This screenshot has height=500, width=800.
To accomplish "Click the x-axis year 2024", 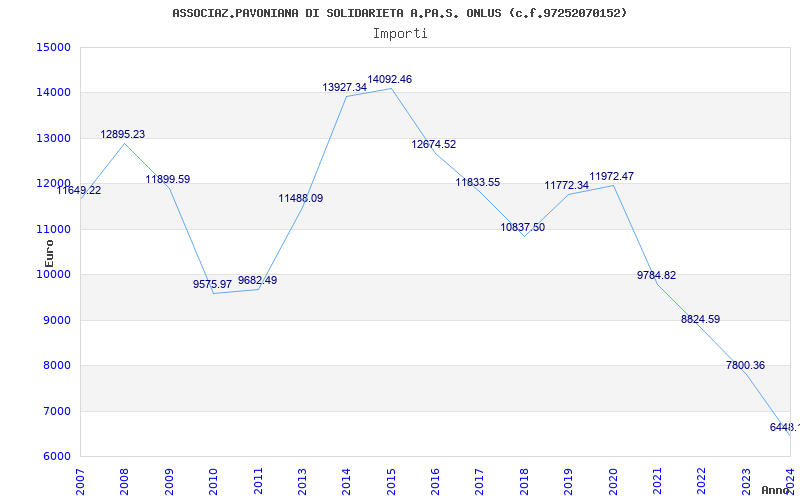I will 790,481.
